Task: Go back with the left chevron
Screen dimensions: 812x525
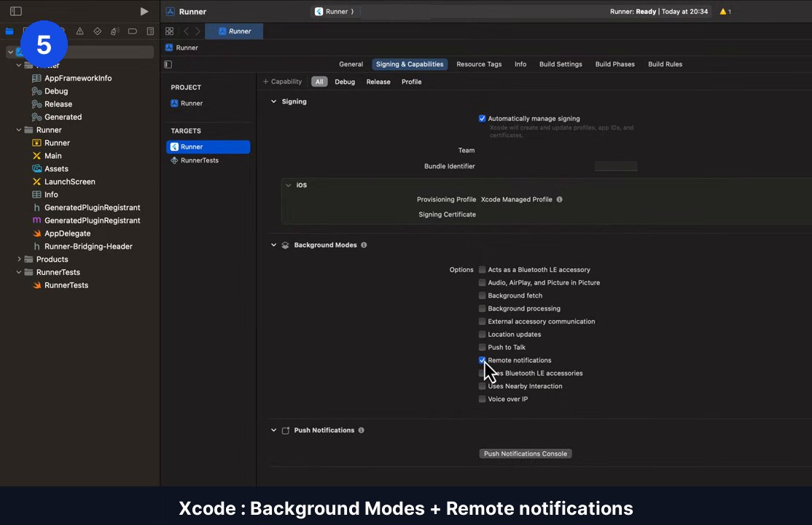Action: pos(187,31)
